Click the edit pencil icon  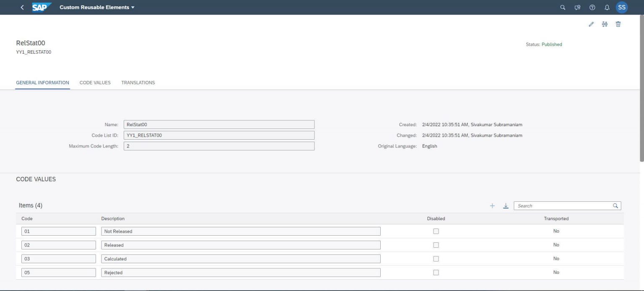coord(591,24)
